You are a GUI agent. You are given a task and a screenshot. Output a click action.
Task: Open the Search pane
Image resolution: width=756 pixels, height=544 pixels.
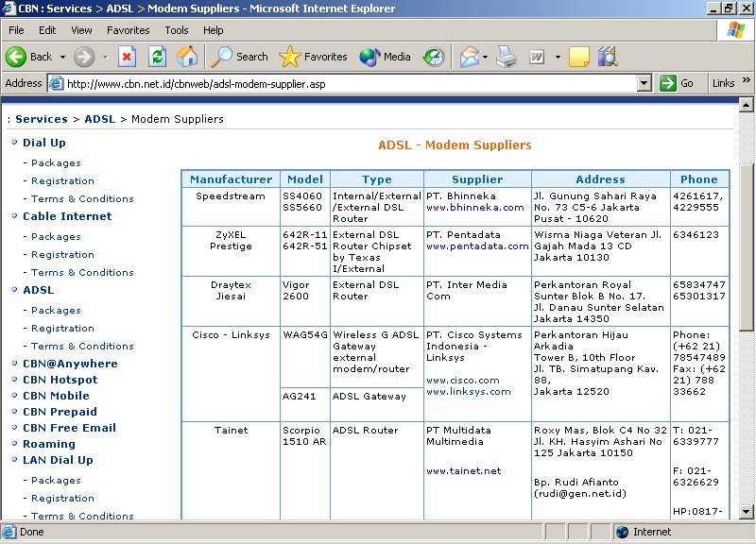click(240, 57)
